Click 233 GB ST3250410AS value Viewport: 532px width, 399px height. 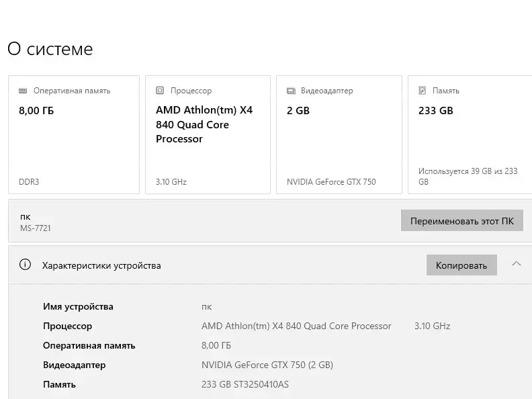pos(245,384)
